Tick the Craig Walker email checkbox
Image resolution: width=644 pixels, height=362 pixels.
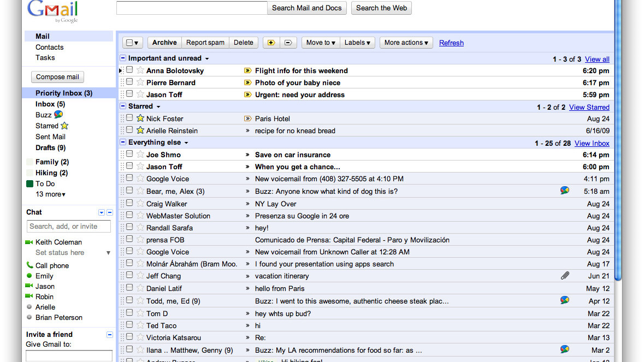point(129,204)
